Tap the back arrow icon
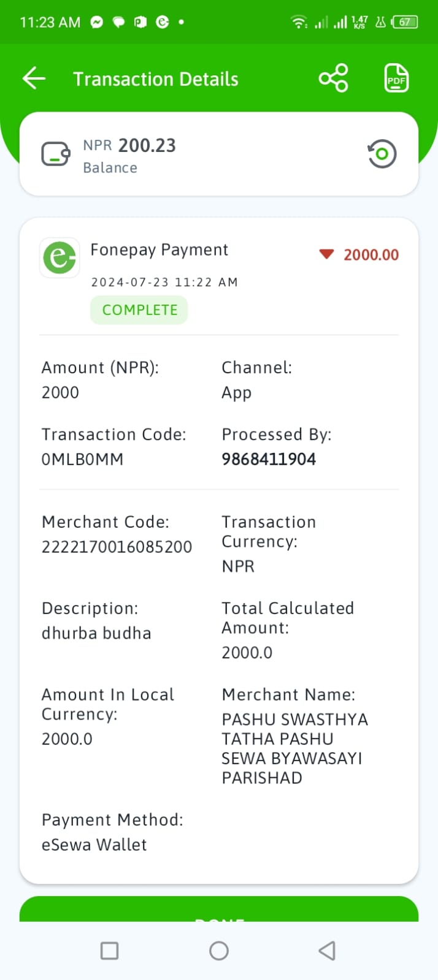The width and height of the screenshot is (438, 980). [x=34, y=78]
